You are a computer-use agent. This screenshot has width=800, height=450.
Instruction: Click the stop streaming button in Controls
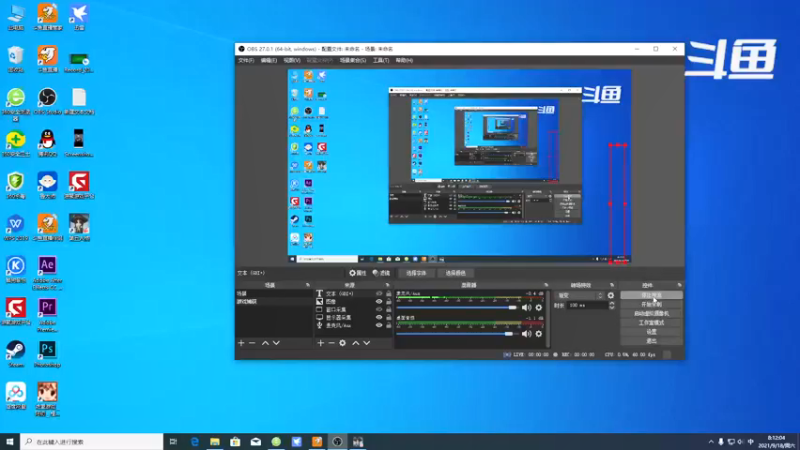(652, 295)
